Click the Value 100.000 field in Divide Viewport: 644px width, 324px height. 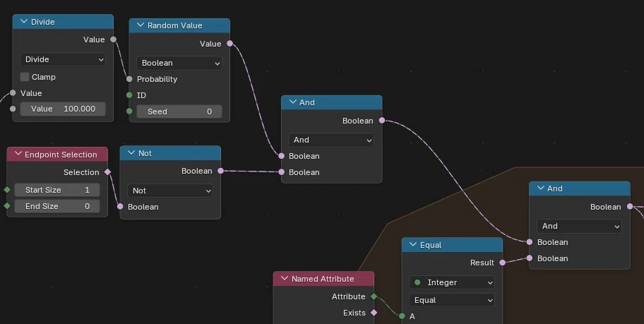[x=63, y=109]
